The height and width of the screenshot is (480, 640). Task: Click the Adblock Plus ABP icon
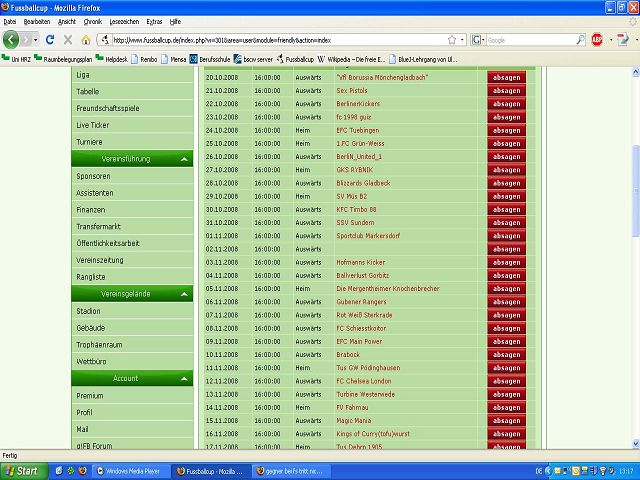tap(597, 40)
